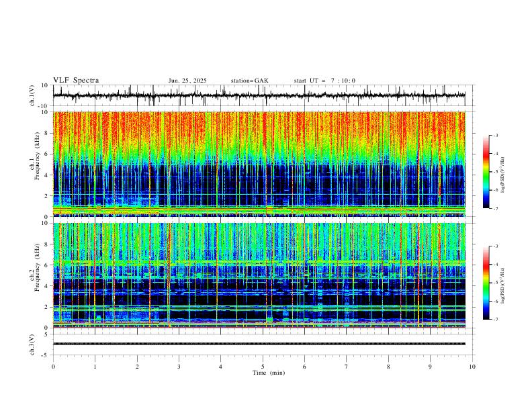Click the "ch.1(V)" waveform axis label
Screen dimensions: 532x411
coord(32,95)
